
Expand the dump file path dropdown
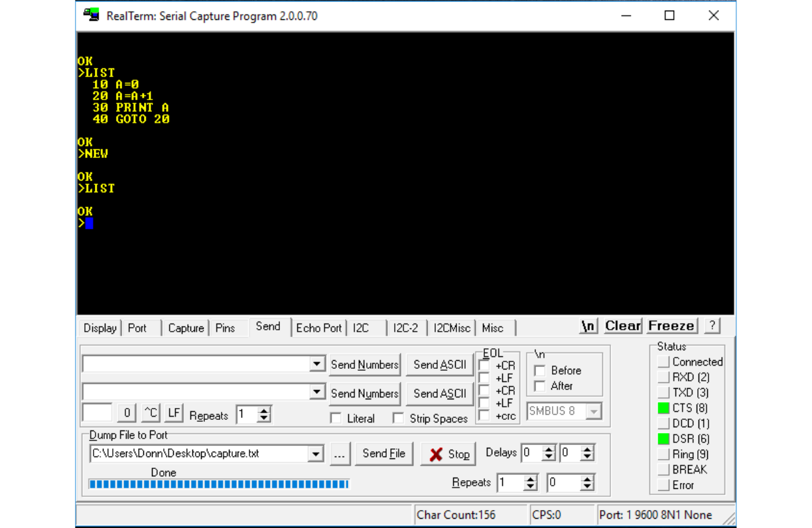pos(315,454)
